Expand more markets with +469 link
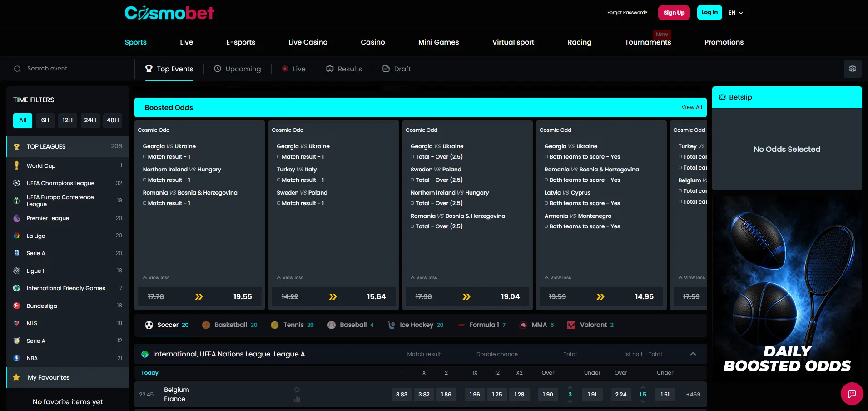The image size is (868, 411). point(693,395)
